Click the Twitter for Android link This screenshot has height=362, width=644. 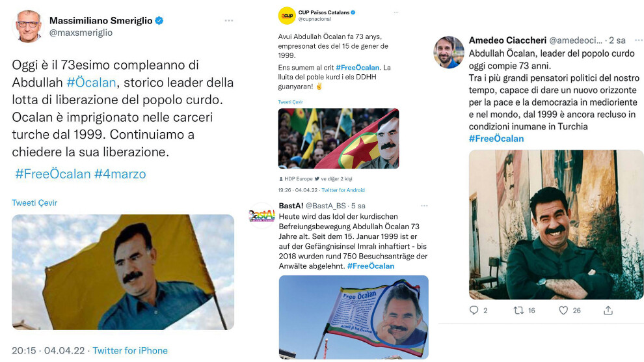(343, 190)
